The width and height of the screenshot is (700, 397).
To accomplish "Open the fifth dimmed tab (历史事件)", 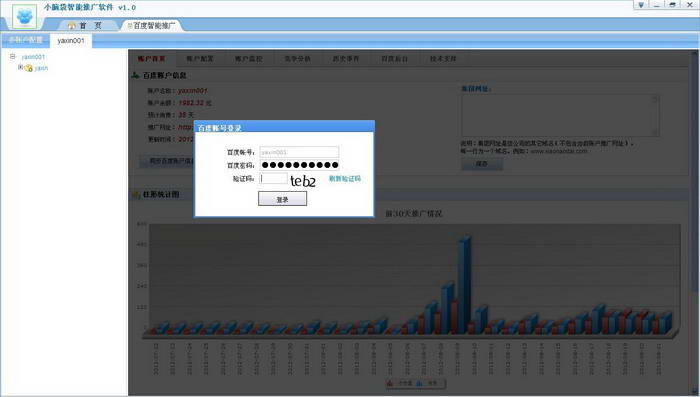I will tap(346, 59).
